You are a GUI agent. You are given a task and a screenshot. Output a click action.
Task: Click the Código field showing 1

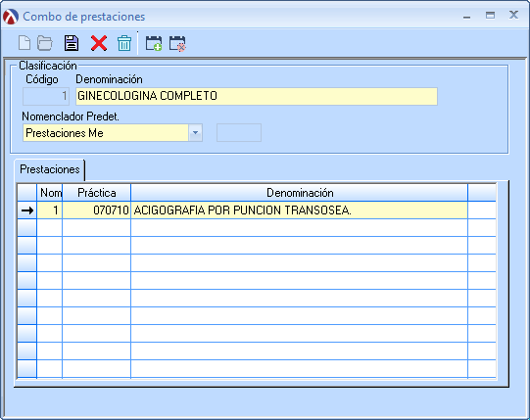pos(46,96)
